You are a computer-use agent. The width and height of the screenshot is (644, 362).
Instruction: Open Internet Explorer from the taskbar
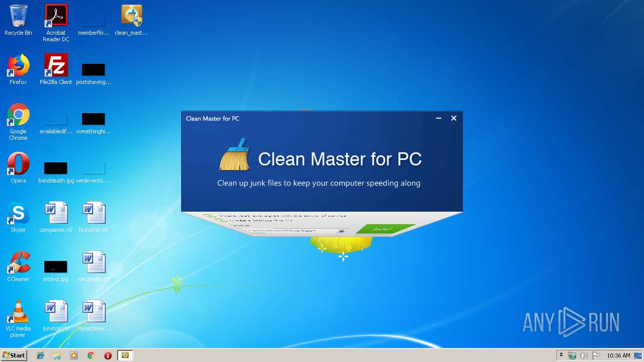40,355
